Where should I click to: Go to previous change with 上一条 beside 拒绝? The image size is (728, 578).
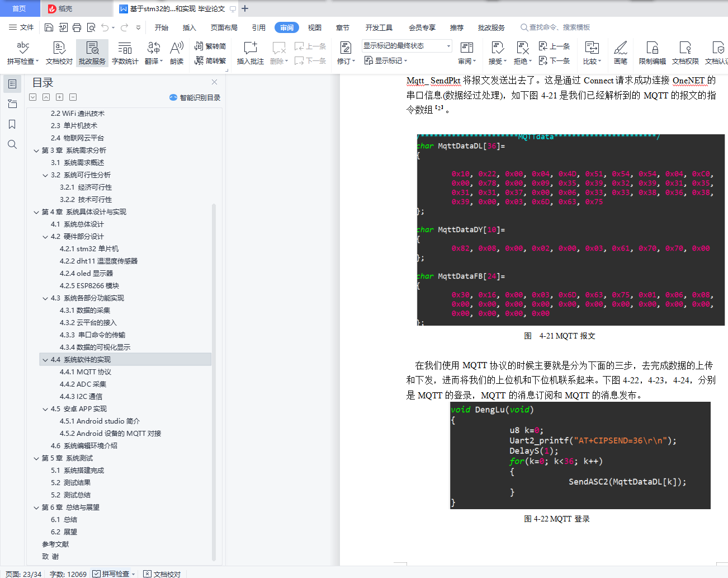(554, 46)
